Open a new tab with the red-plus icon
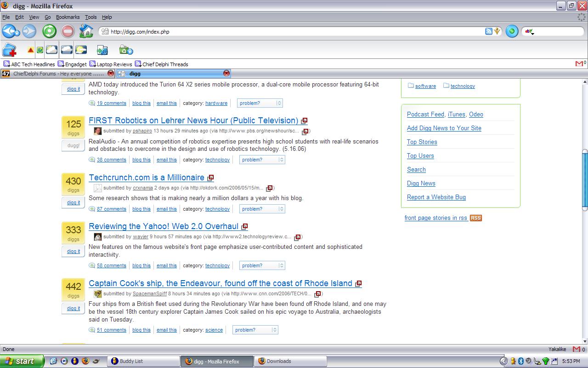This screenshot has height=368, width=588. coord(10,50)
